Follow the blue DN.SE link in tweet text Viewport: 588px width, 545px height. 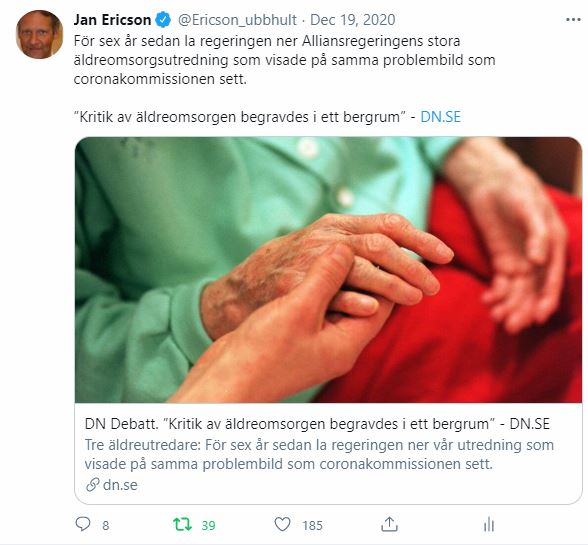click(x=440, y=117)
